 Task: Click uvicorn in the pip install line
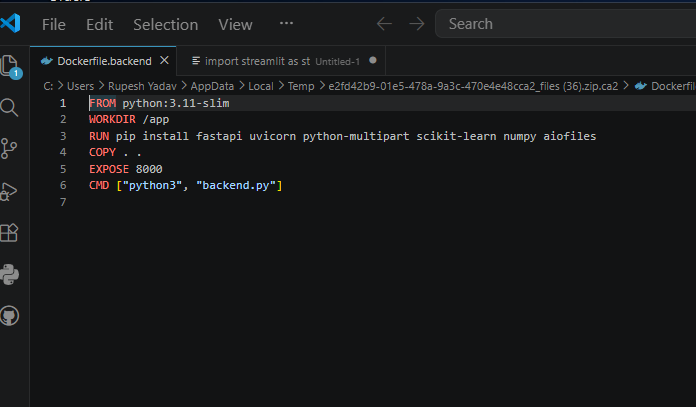pos(273,136)
